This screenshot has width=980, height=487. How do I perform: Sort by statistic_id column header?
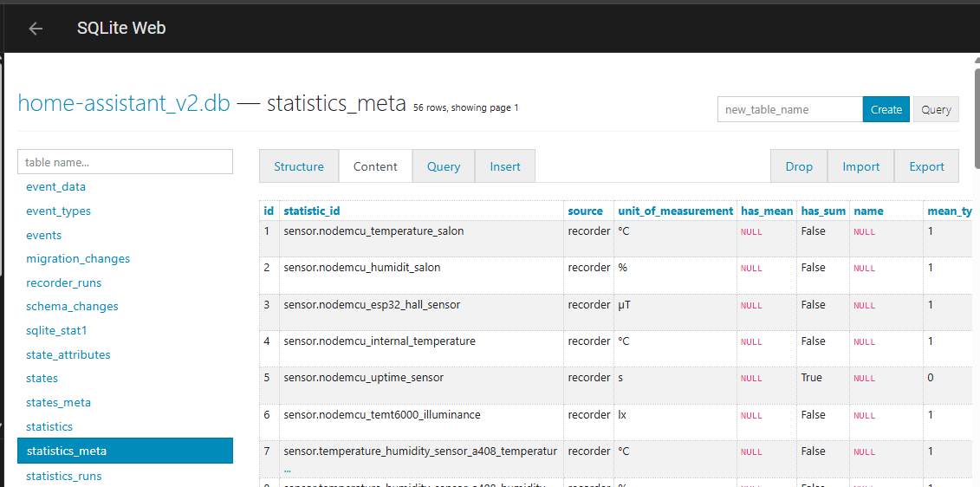(x=312, y=211)
